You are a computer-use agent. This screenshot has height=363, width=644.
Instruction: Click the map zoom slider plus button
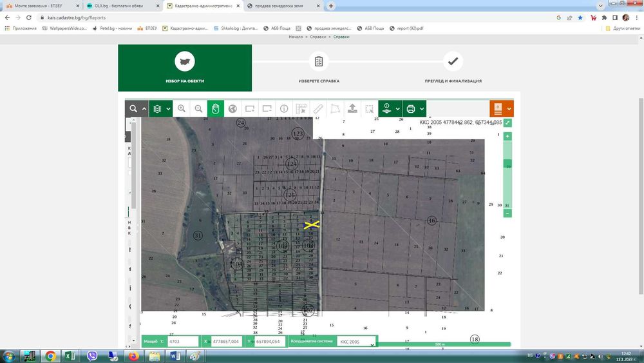tap(507, 137)
